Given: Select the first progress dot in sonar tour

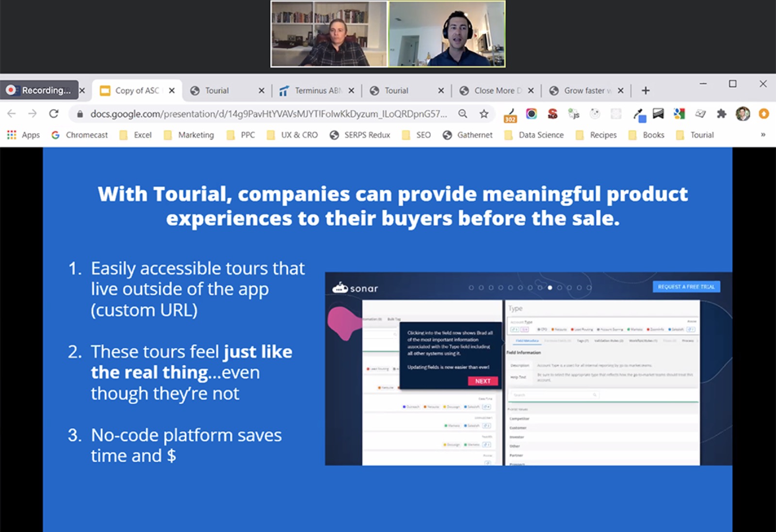Looking at the screenshot, I should click(x=471, y=288).
